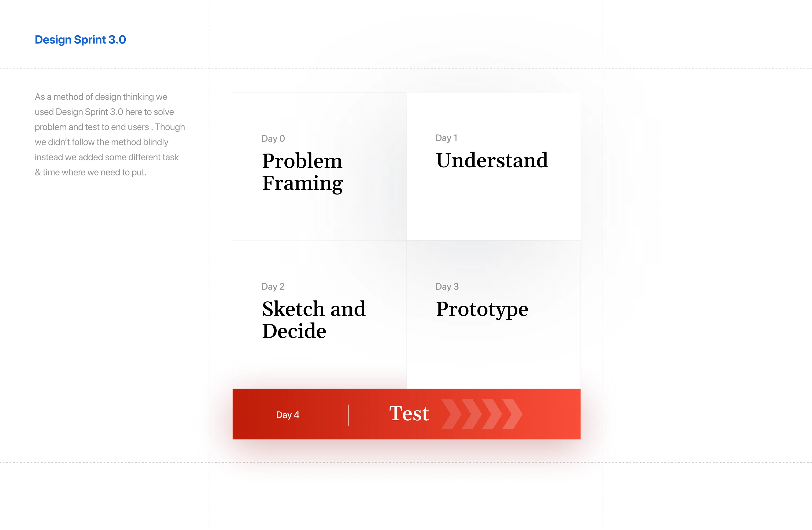Open the "Sketch and Decide" heading
The image size is (812, 530).
click(314, 320)
